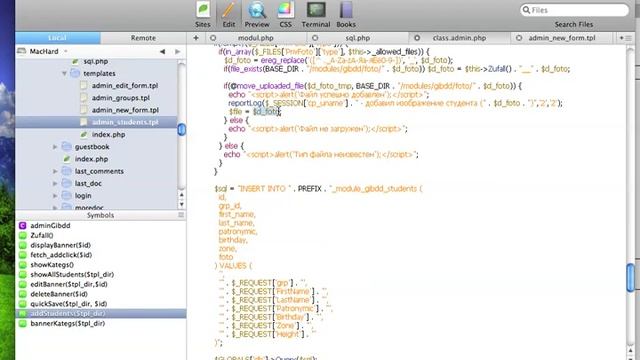Click the $d_foto variable in editor
640x360 pixels.
pyautogui.click(x=265, y=111)
